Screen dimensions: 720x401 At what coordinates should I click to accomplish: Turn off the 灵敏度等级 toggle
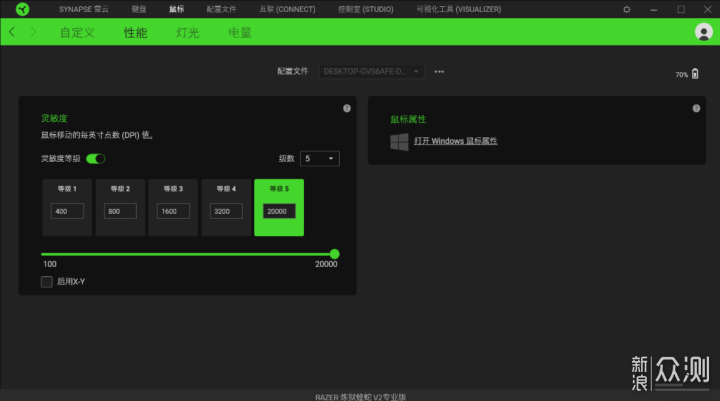click(96, 158)
